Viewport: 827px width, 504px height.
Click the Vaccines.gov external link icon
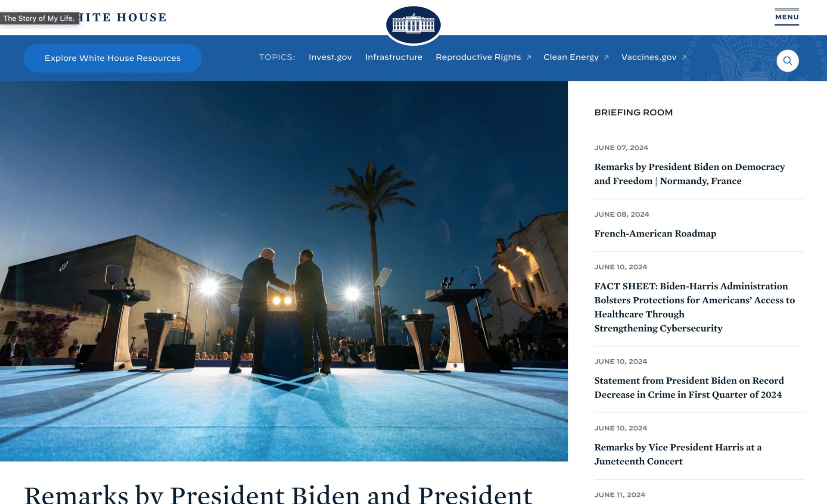click(x=684, y=57)
